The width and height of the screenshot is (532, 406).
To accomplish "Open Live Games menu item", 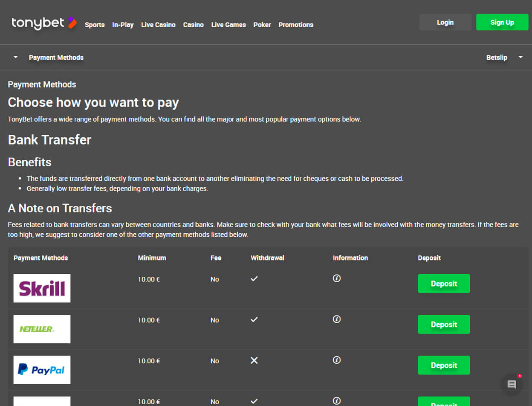I will [x=228, y=25].
